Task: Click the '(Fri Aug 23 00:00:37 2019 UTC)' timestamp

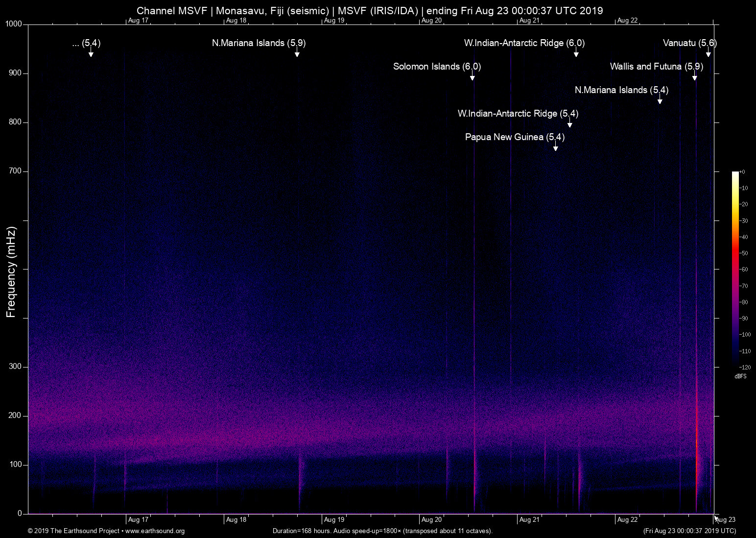Action: point(689,531)
